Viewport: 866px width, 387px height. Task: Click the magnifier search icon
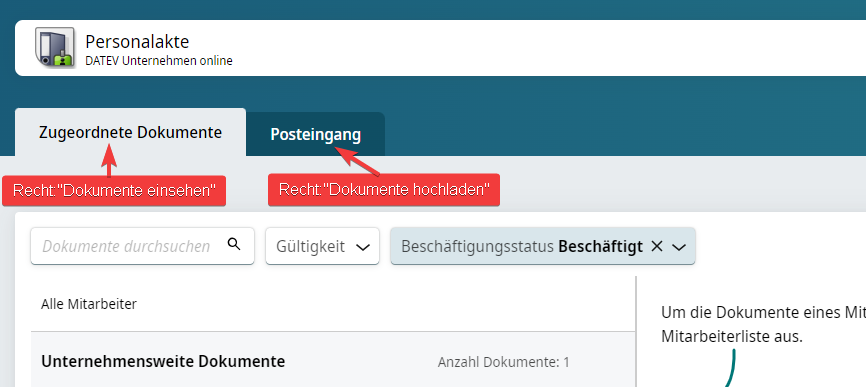coord(234,244)
